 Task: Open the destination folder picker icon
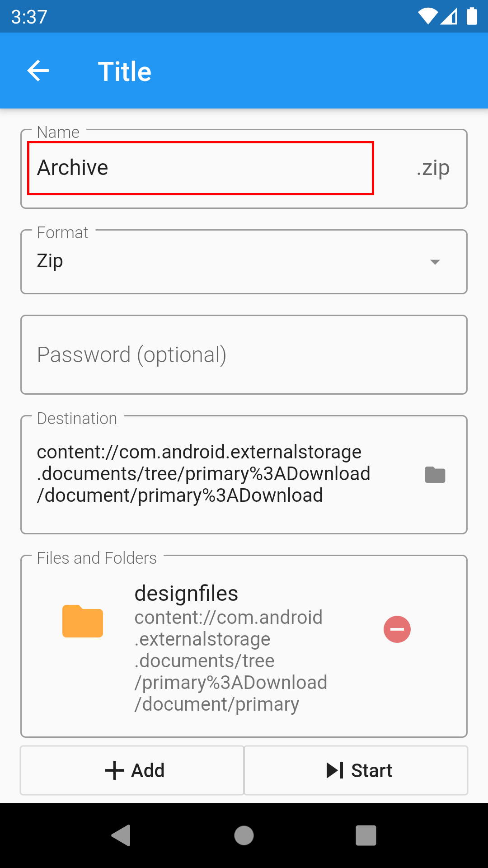click(435, 475)
